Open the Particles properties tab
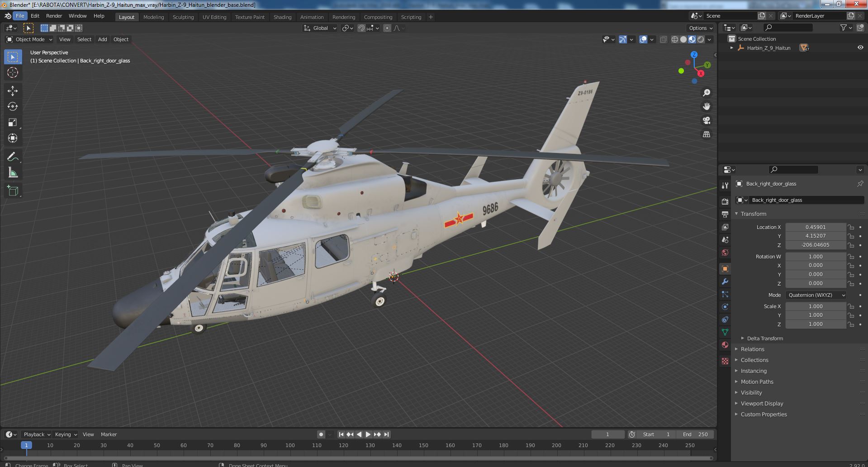 (725, 294)
